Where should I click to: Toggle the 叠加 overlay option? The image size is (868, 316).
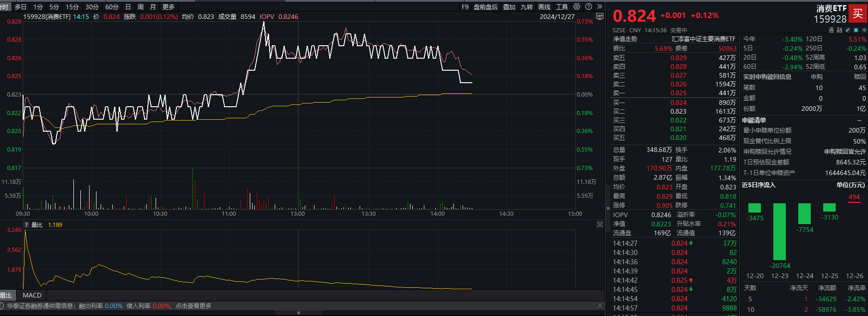pos(509,7)
